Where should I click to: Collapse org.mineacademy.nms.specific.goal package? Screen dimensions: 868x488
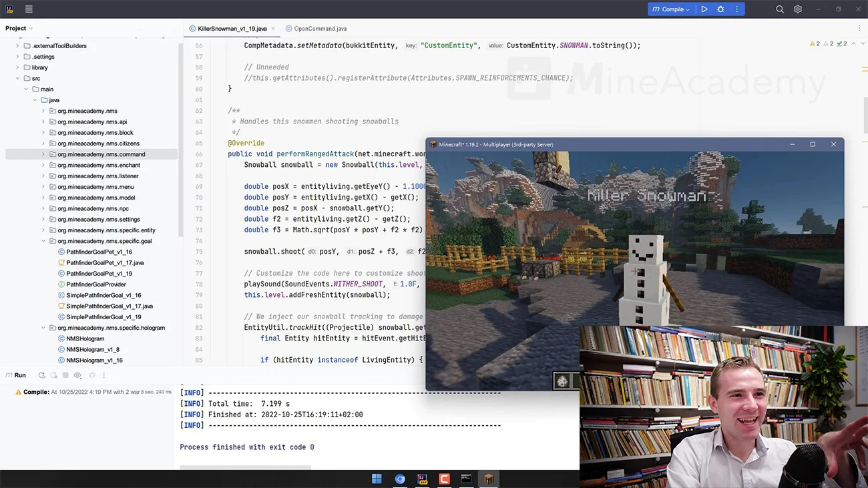(x=43, y=241)
